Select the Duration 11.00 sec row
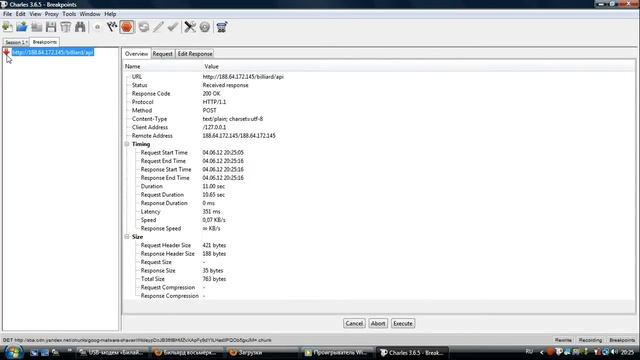Image resolution: width=640 pixels, height=360 pixels. click(x=378, y=186)
